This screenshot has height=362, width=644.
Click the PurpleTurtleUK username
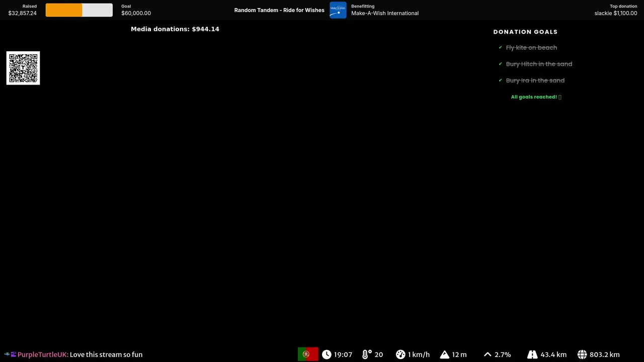[x=43, y=354]
